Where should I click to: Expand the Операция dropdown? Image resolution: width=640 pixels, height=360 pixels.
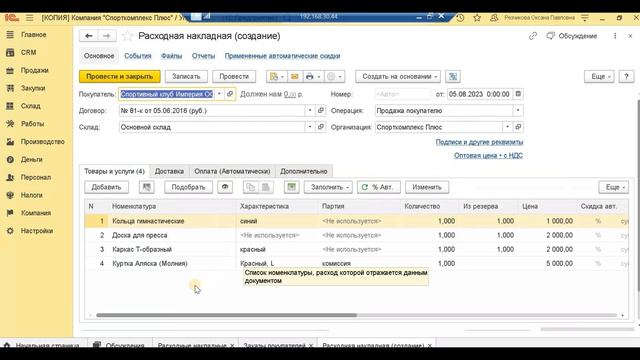tap(518, 111)
